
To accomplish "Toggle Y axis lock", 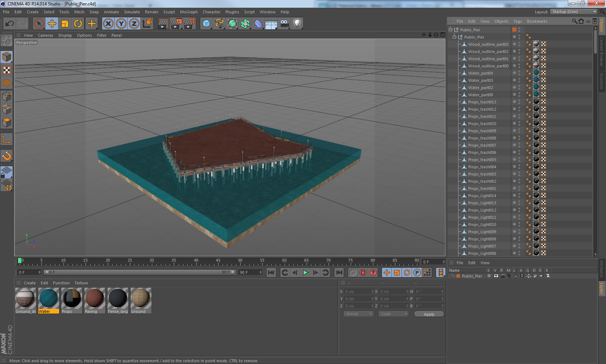I will click(x=121, y=24).
